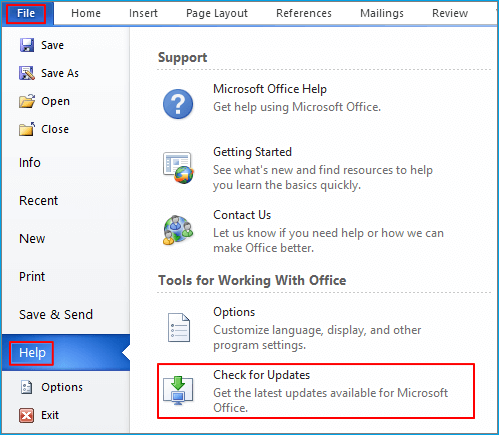Click the Check for Updates title
Image resolution: width=499 pixels, height=435 pixels.
[262, 375]
